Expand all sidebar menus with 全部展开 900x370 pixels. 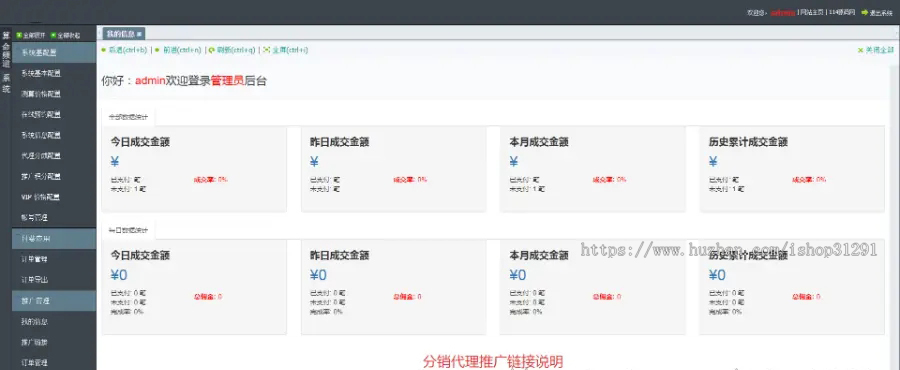pyautogui.click(x=30, y=35)
